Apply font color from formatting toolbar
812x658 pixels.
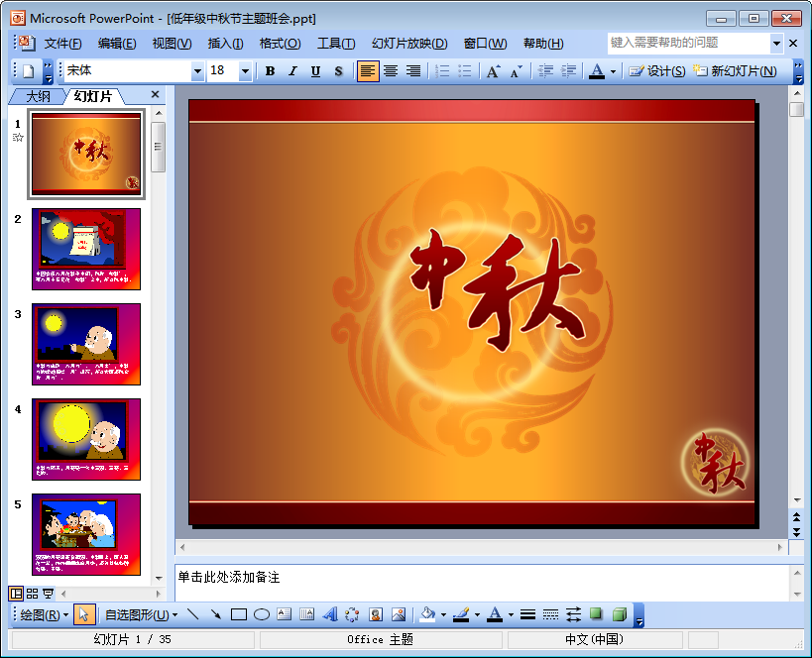(x=597, y=71)
